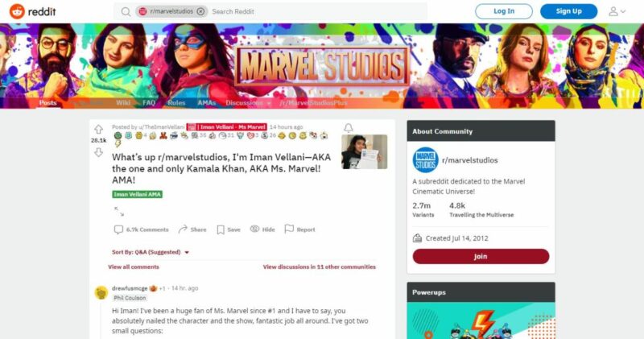Expand the Discussions menu in banner

click(x=248, y=103)
